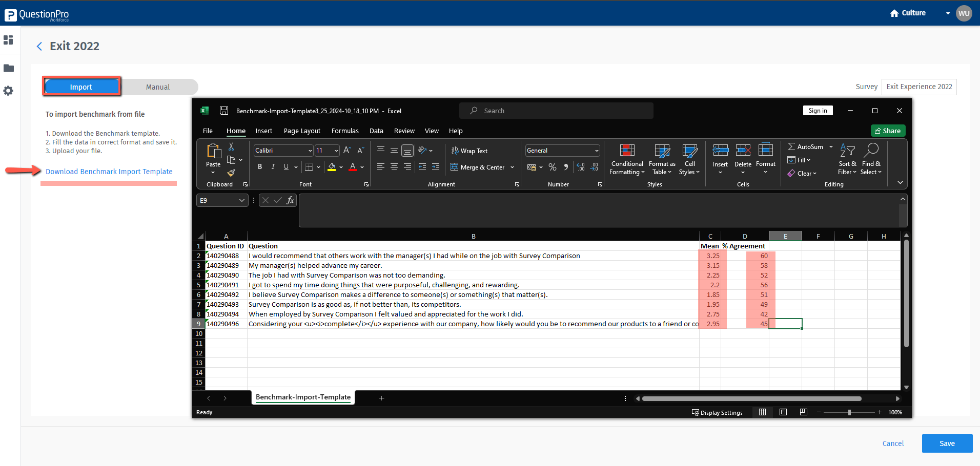
Task: Click the WU user avatar
Action: (964, 13)
